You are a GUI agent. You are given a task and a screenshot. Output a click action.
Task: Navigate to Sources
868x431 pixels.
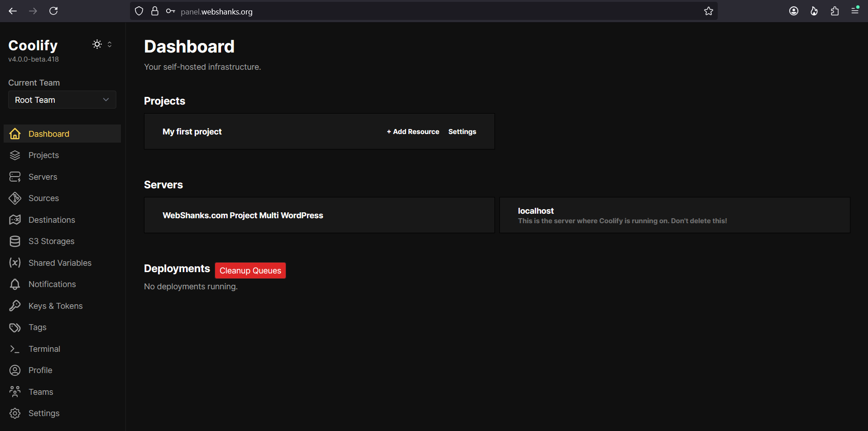[62, 198]
